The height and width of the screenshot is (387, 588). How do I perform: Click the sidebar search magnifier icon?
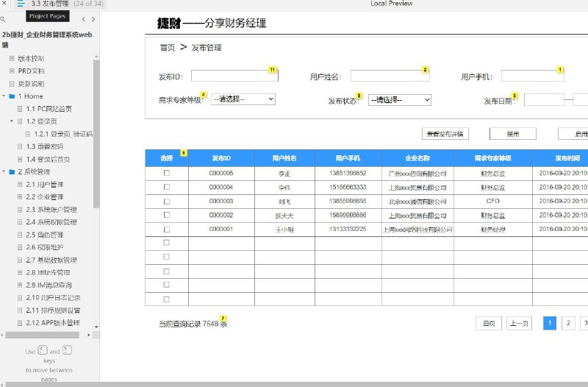(x=3, y=19)
